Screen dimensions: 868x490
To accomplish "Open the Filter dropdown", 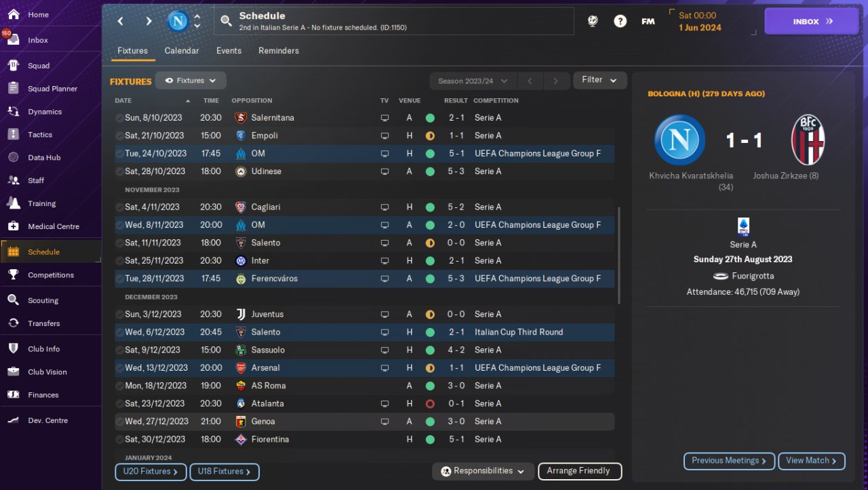I will [599, 80].
